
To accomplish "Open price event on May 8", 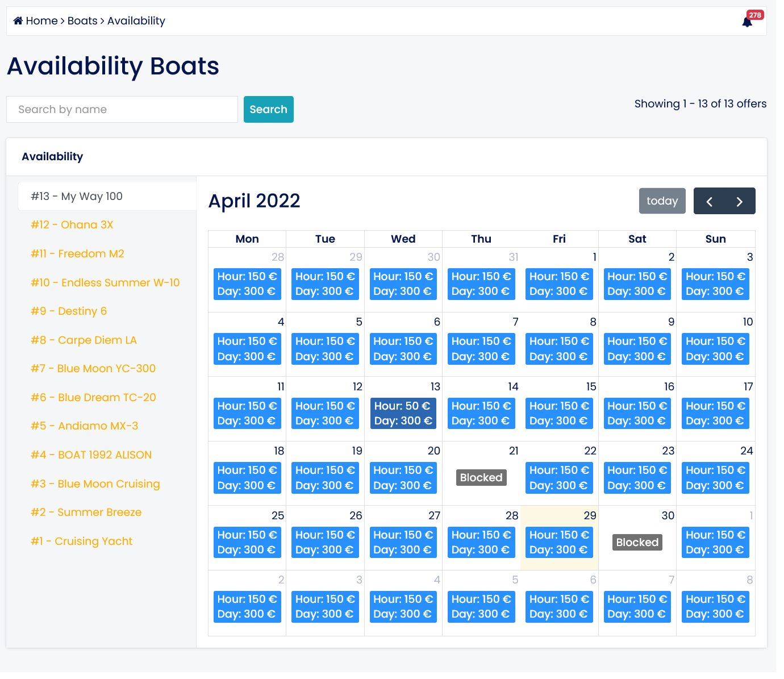I will click(x=715, y=607).
